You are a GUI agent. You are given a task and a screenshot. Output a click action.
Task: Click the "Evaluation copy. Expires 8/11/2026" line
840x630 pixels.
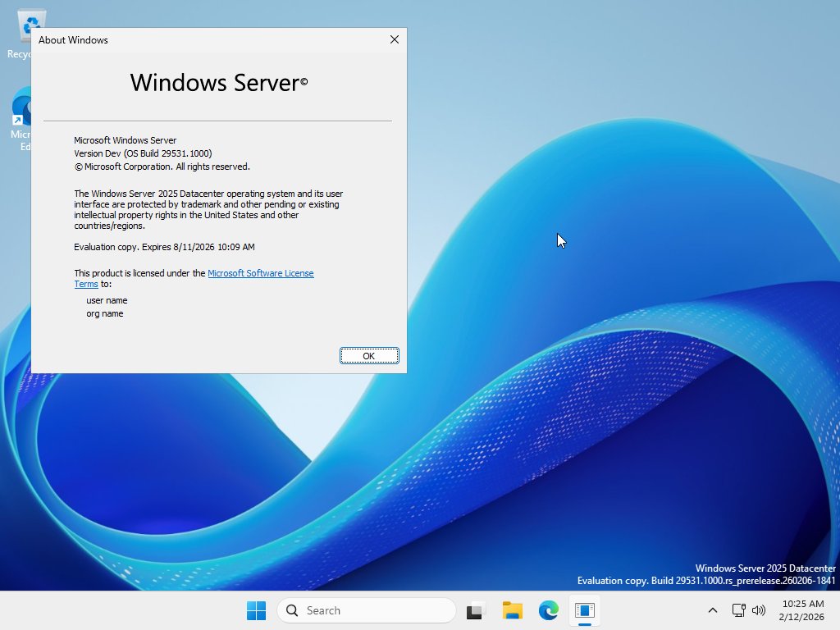click(x=164, y=247)
